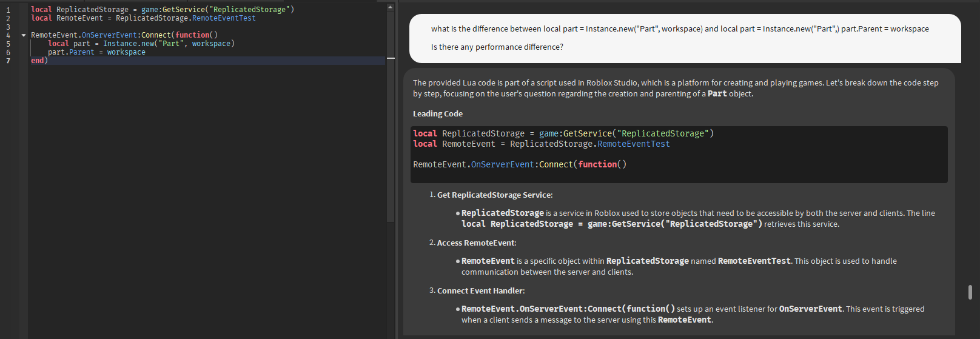
Task: Click the editor scrollbar up arrow
Action: pos(391,7)
